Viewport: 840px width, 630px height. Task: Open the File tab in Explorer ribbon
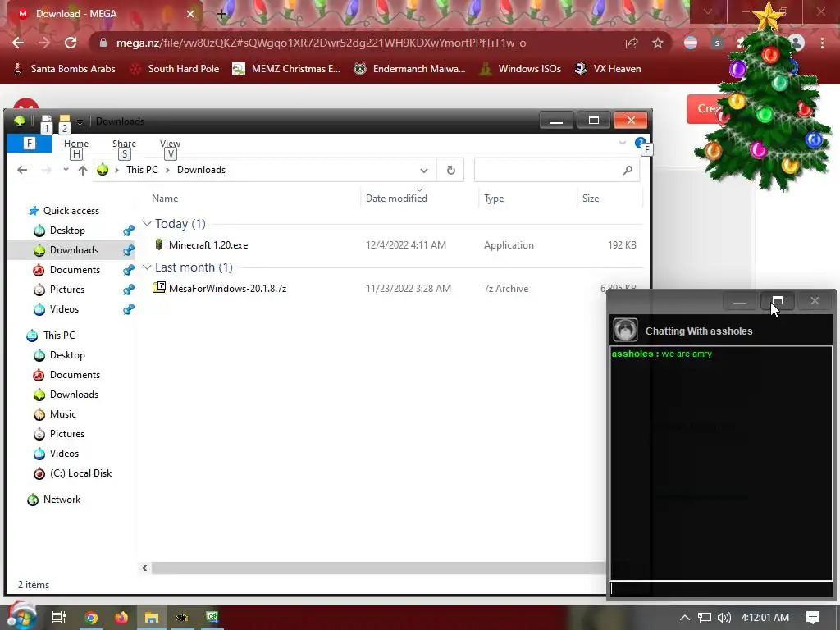pos(30,143)
